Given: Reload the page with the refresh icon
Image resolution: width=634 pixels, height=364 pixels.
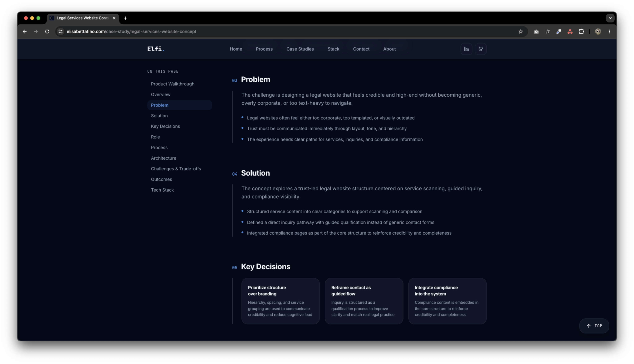Looking at the screenshot, I should tap(47, 32).
